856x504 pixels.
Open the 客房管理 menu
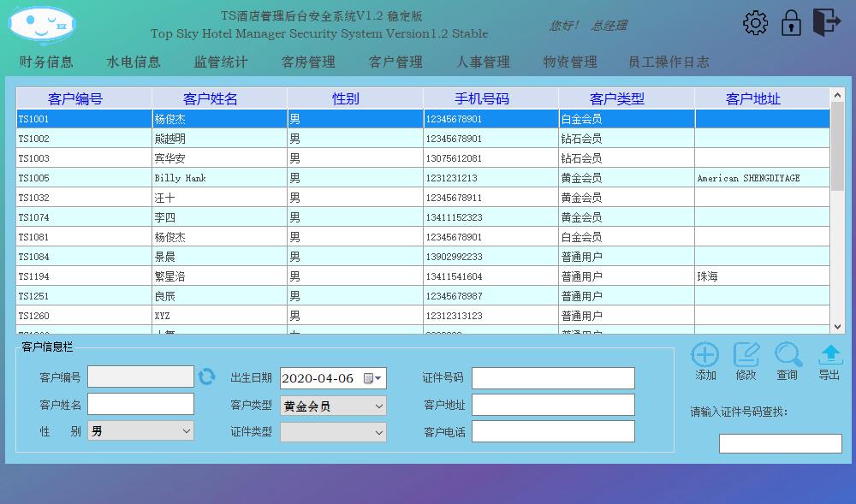coord(308,62)
